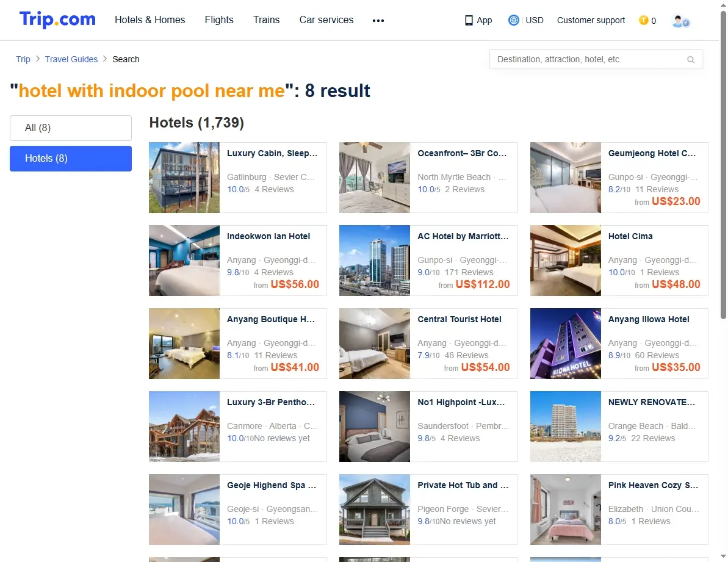Click the US$56.00 price

(295, 284)
